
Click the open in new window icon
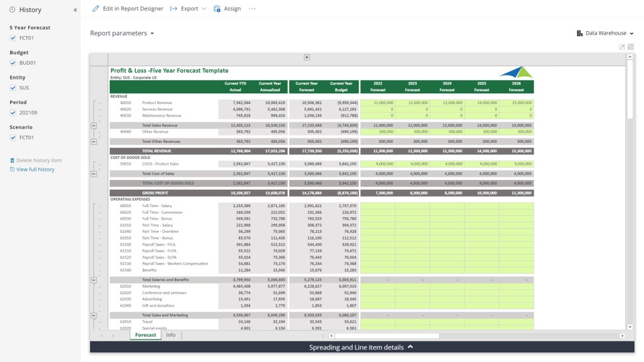(621, 47)
